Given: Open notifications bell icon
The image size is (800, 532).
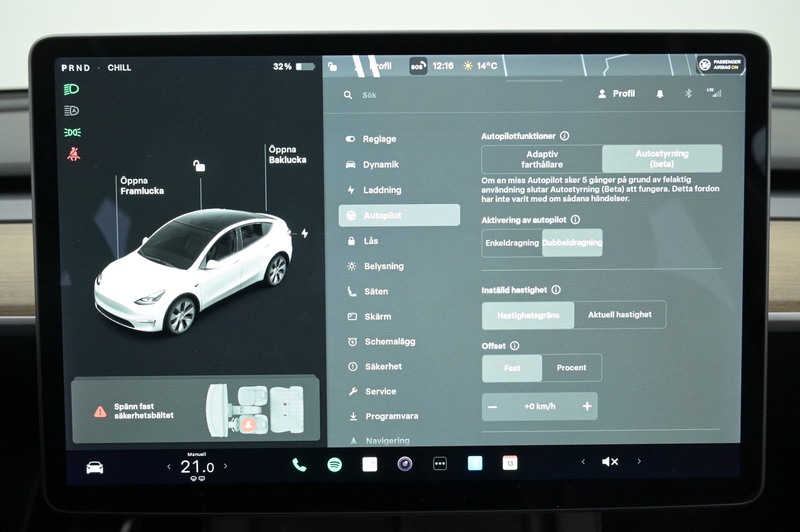Looking at the screenshot, I should (x=660, y=94).
